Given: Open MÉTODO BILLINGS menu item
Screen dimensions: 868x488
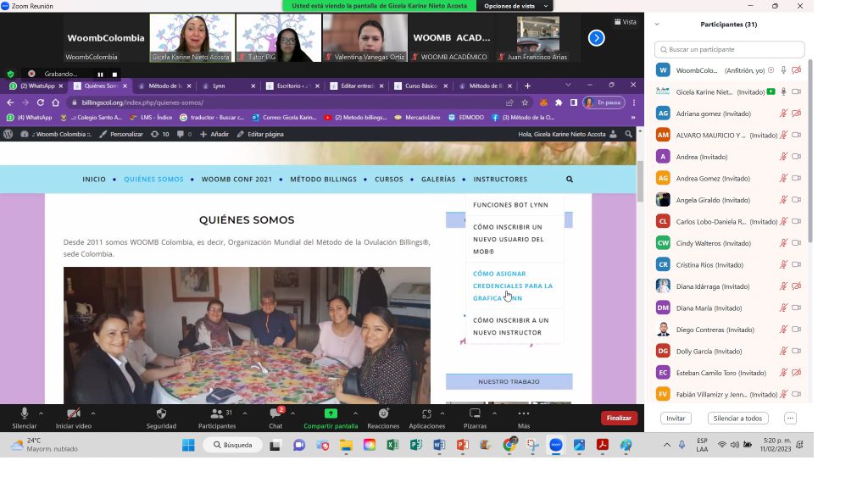Looking at the screenshot, I should 323,180.
